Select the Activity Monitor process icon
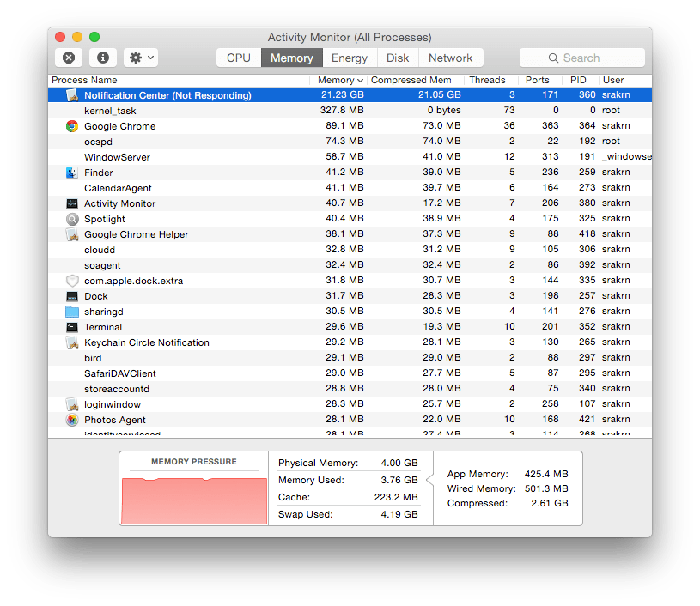Screen dimensions: 700x606 click(x=72, y=203)
